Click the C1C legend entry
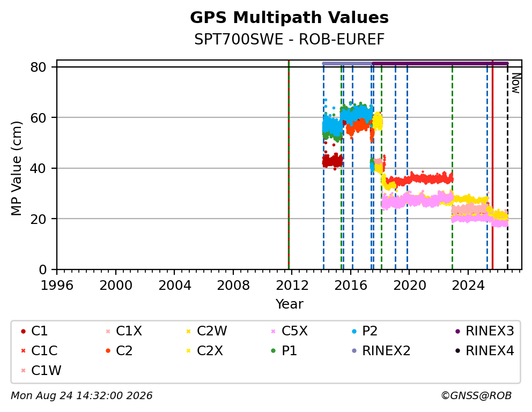Viewport: 532px width, 412px height. coord(39,351)
